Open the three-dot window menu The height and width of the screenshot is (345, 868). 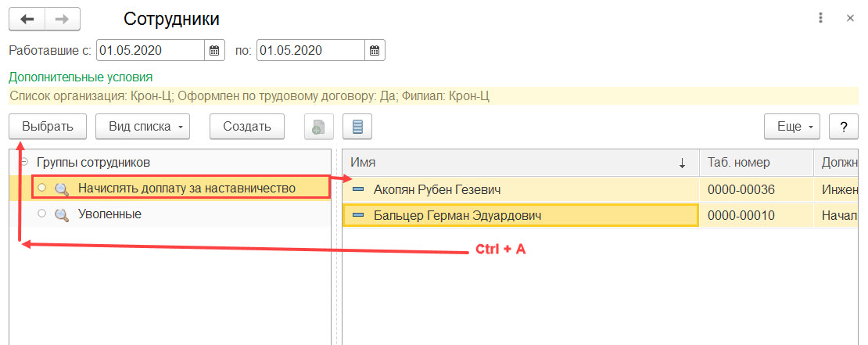[x=821, y=18]
